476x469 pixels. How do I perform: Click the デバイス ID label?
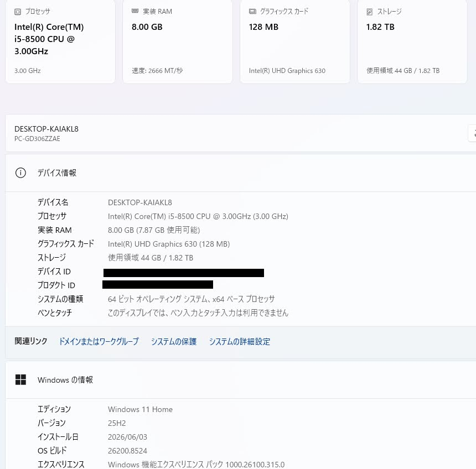54,271
